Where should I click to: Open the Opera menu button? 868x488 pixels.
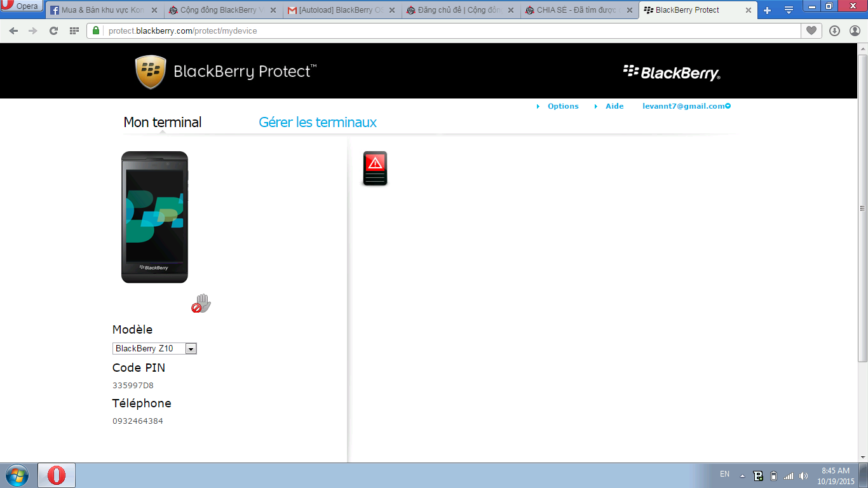coord(21,6)
